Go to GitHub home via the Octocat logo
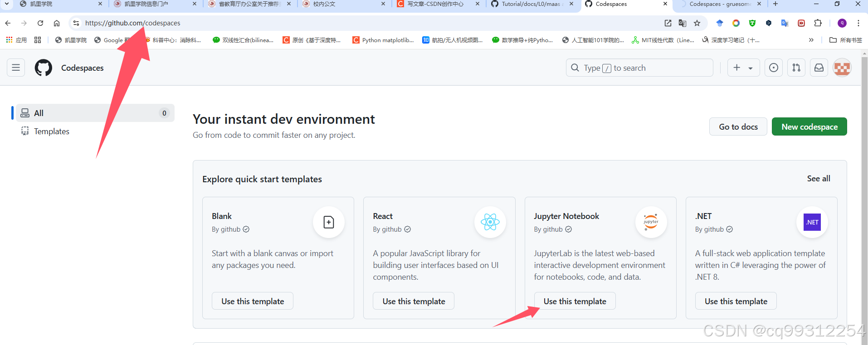Image resolution: width=868 pixels, height=345 pixels. click(44, 68)
